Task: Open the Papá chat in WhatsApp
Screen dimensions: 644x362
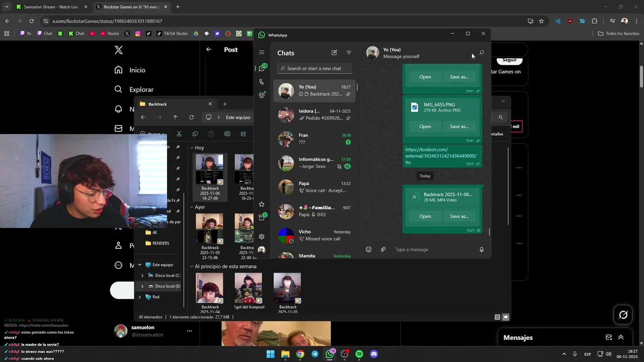Action: 314,187
